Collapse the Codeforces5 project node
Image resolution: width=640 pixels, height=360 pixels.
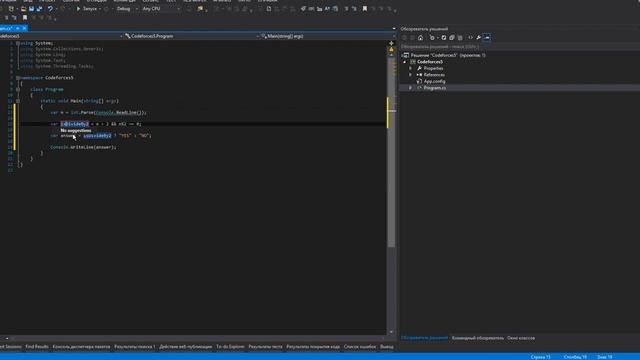[x=405, y=62]
